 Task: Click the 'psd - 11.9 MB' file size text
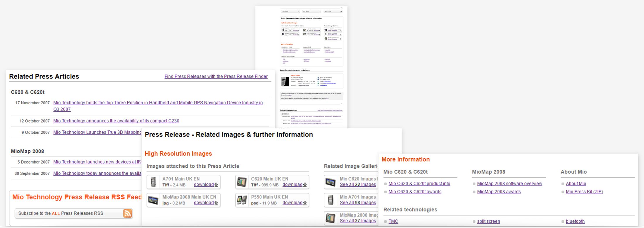click(264, 203)
